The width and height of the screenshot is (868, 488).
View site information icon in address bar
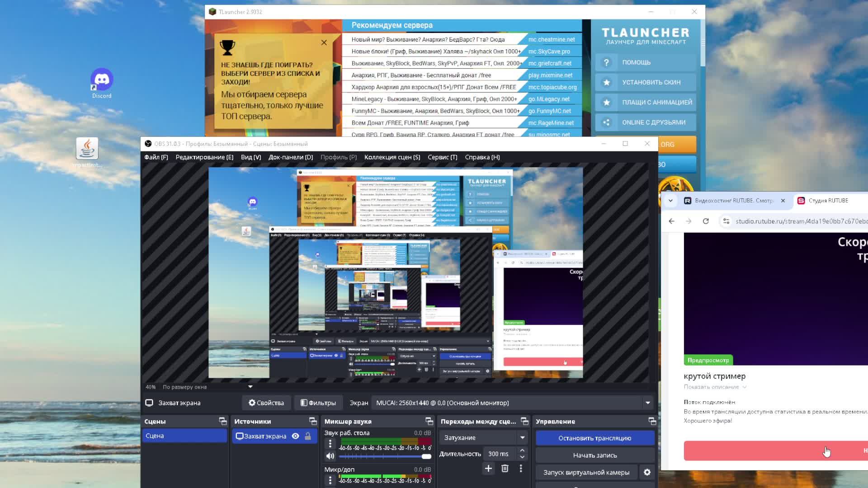click(x=726, y=221)
